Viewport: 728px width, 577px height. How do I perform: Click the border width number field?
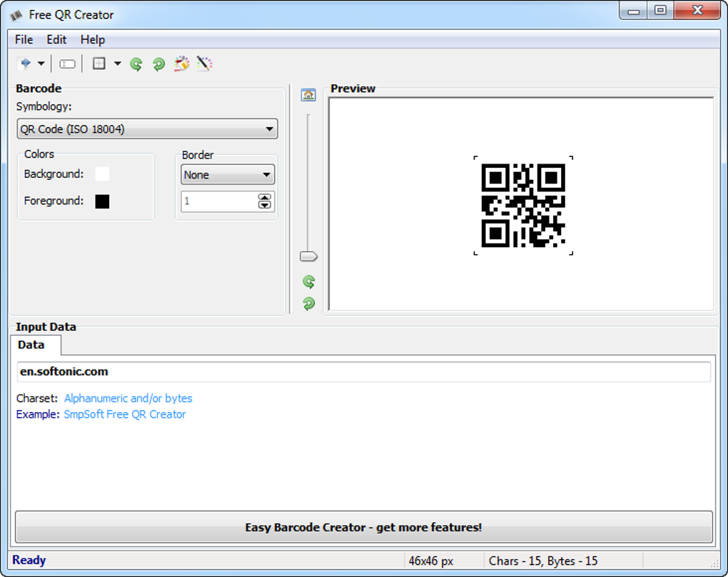click(219, 201)
